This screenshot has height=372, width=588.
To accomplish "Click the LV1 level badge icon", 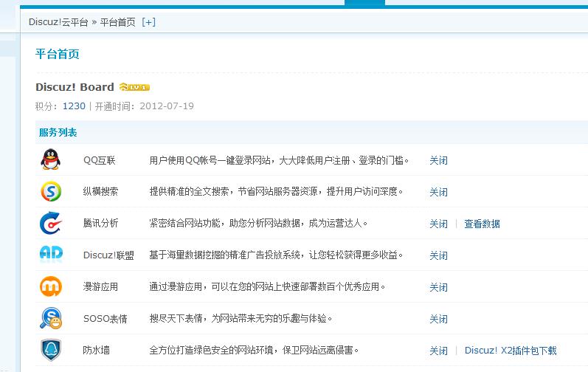I will pos(134,87).
